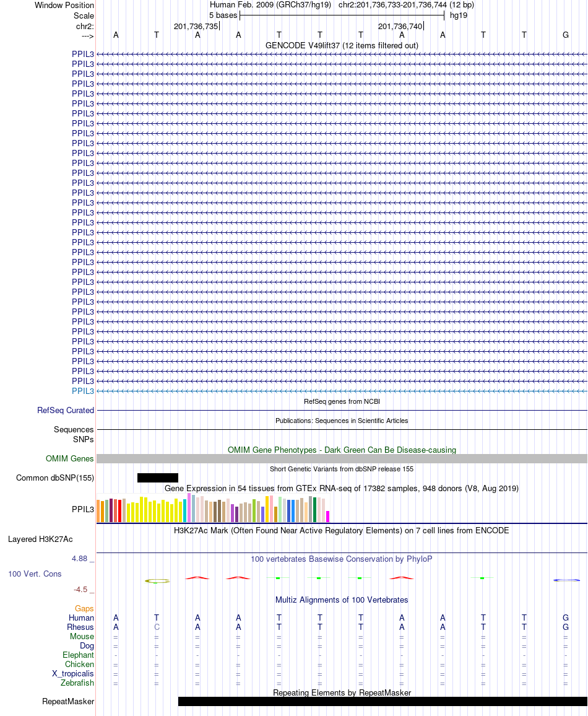The height and width of the screenshot is (716, 588).
Task: Click the PPIL3 GTEx tissue expression bar chart
Action: tap(213, 508)
